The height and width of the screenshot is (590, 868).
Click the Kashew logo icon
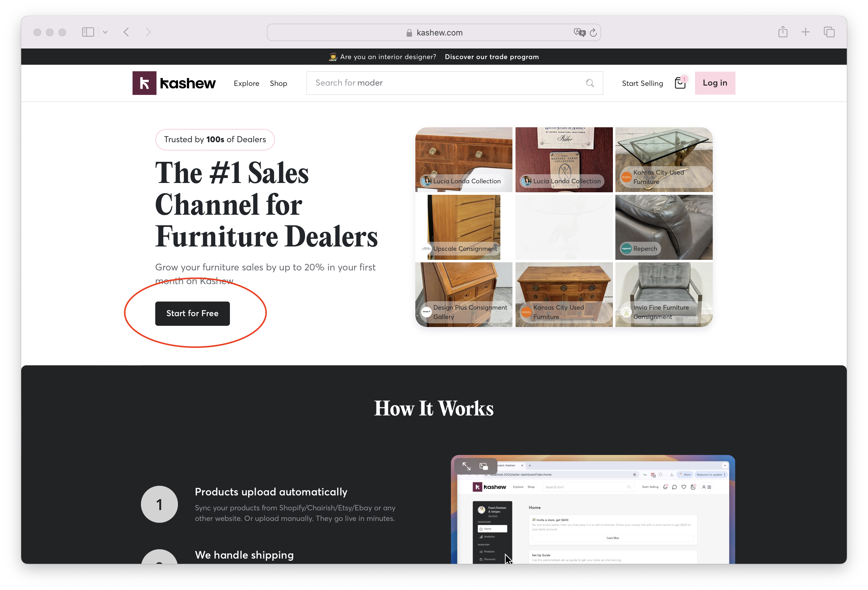(x=144, y=83)
